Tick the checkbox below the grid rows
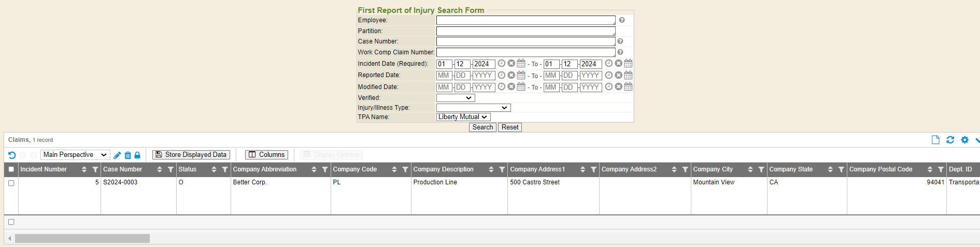980x247 pixels. [11, 222]
